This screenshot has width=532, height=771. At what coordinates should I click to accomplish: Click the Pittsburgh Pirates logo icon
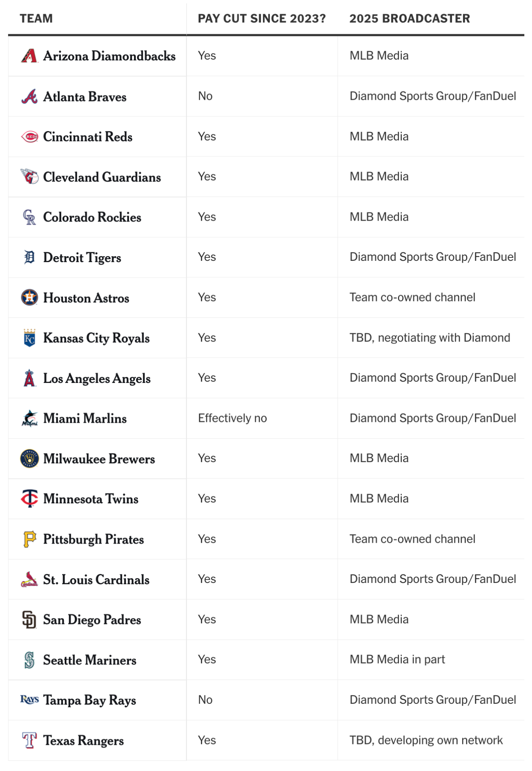point(29,539)
